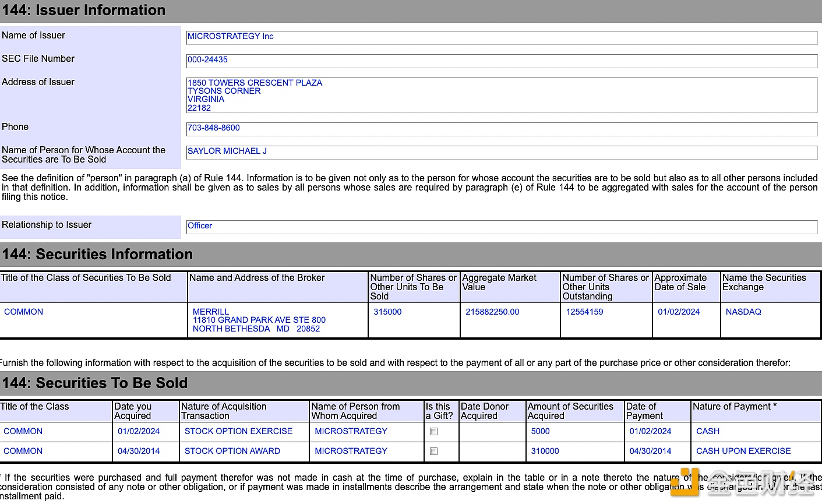This screenshot has height=504, width=822.
Task: Select aggregate market value 215882250.00
Action: [x=492, y=312]
